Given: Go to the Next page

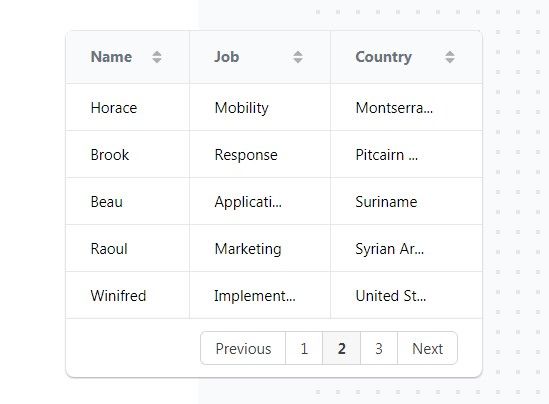Looking at the screenshot, I should [427, 348].
